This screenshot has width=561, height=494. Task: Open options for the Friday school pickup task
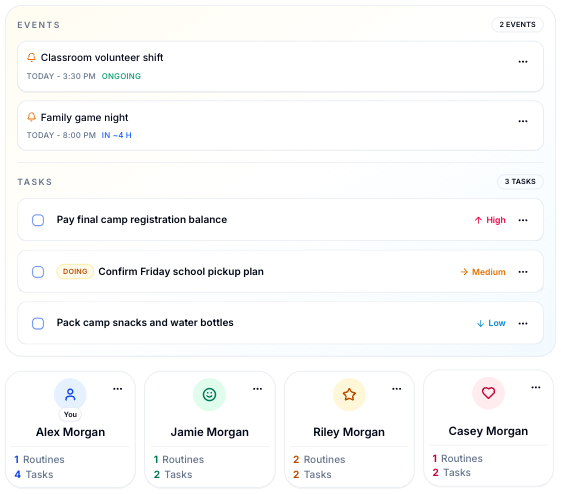click(523, 272)
